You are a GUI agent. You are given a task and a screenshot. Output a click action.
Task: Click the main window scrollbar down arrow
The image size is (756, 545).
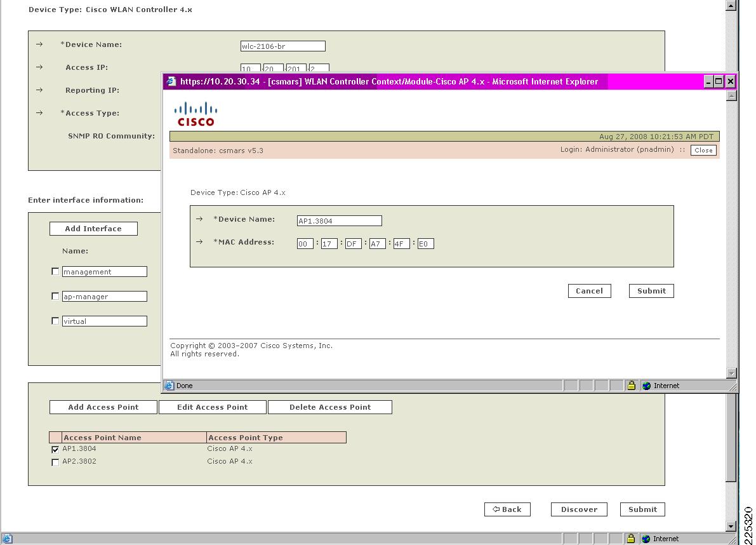[x=731, y=527]
